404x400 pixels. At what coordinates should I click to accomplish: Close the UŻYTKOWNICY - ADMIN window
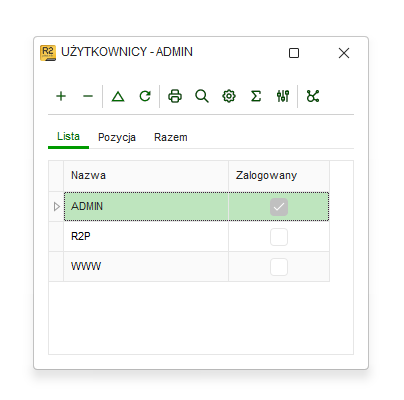[x=344, y=53]
